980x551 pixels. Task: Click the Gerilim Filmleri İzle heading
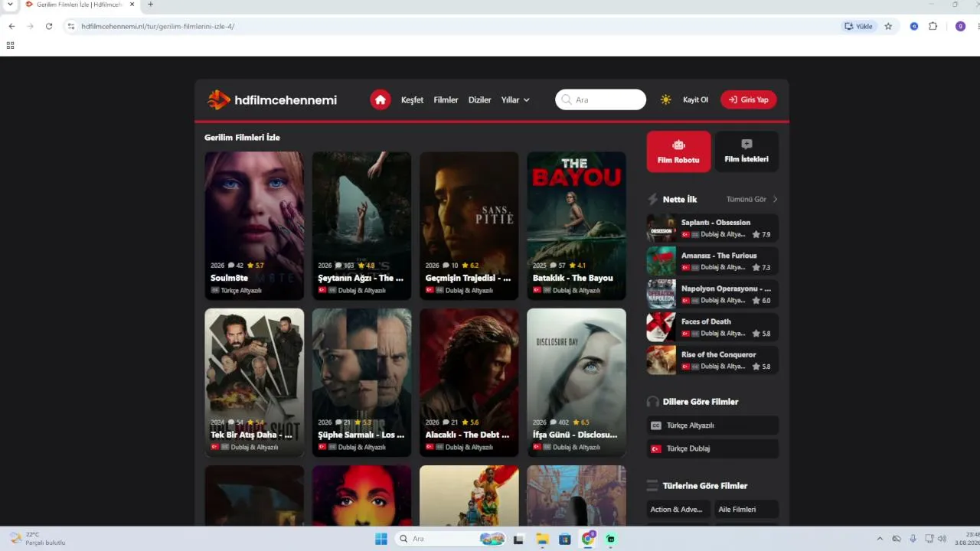coord(242,138)
